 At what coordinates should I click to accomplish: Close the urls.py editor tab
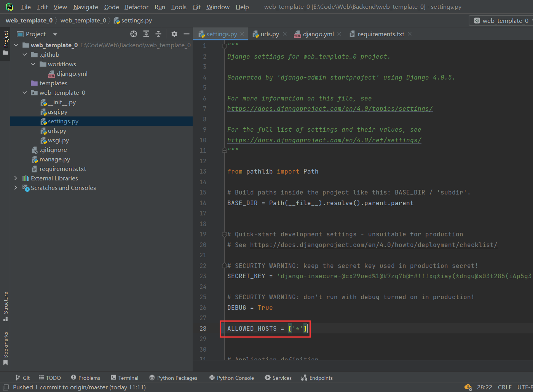tap(285, 34)
